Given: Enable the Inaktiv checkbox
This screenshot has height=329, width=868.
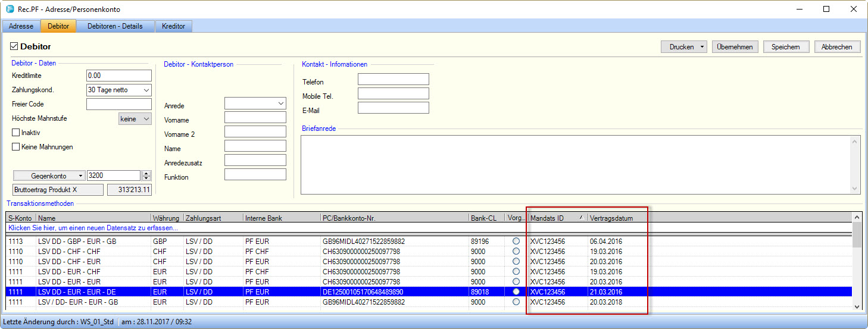Looking at the screenshot, I should 16,133.
